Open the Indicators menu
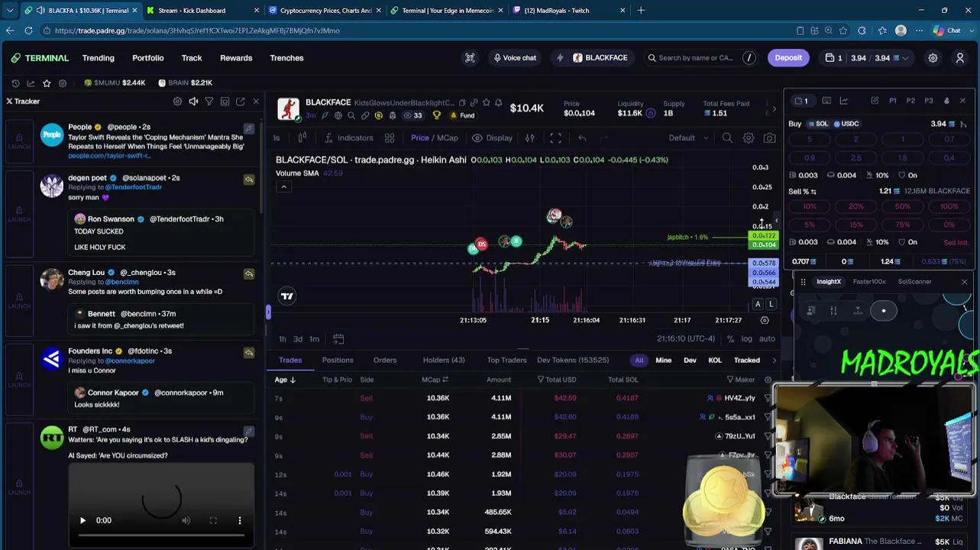The height and width of the screenshot is (550, 980). [x=349, y=138]
